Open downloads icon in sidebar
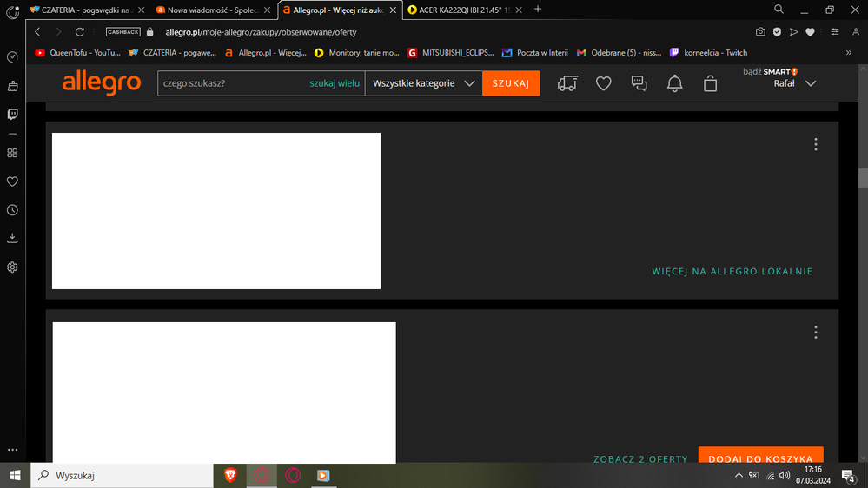 [x=12, y=239]
